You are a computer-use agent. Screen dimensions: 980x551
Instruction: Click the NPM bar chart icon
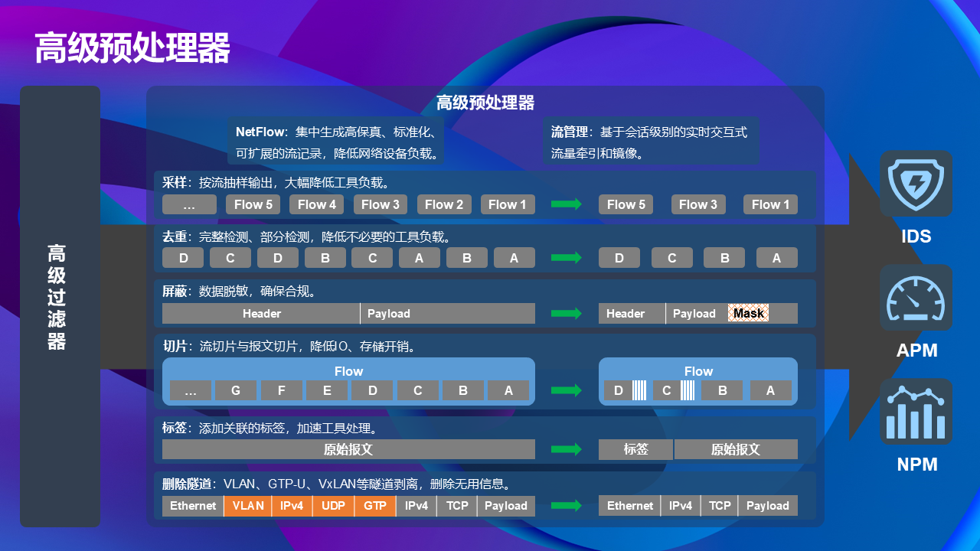click(x=916, y=412)
